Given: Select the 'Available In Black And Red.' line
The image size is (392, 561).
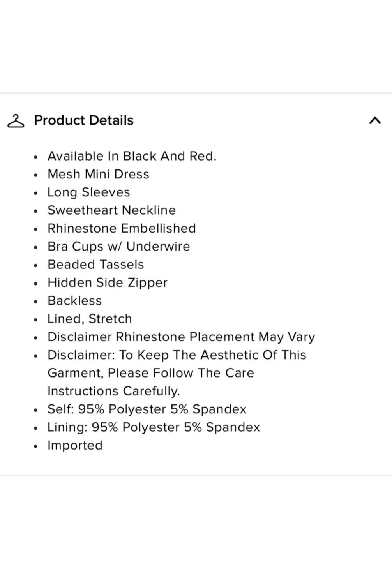Looking at the screenshot, I should pos(132,156).
